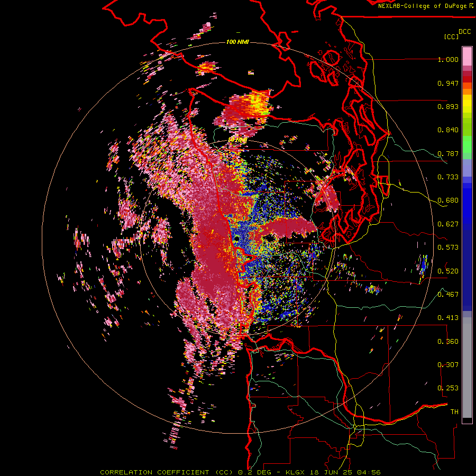Click the 0.307 value on the color scale
This screenshot has width=476, height=476.
448,365
